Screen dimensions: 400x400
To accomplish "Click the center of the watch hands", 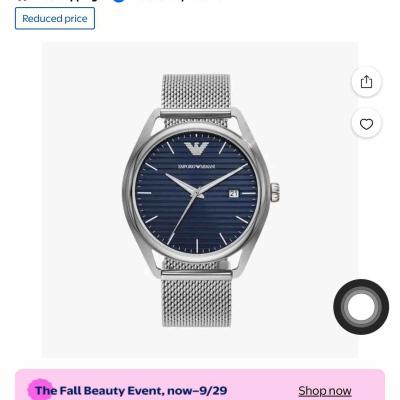I will (197, 194).
